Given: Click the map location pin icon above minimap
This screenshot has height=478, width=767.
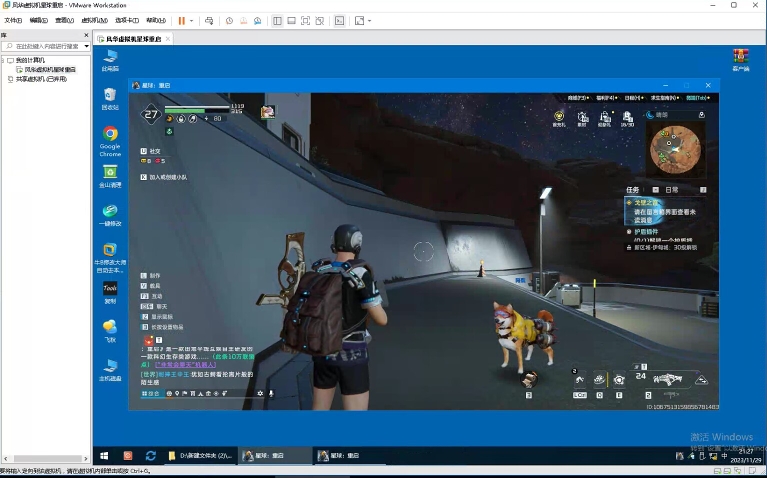Looking at the screenshot, I should click(701, 115).
